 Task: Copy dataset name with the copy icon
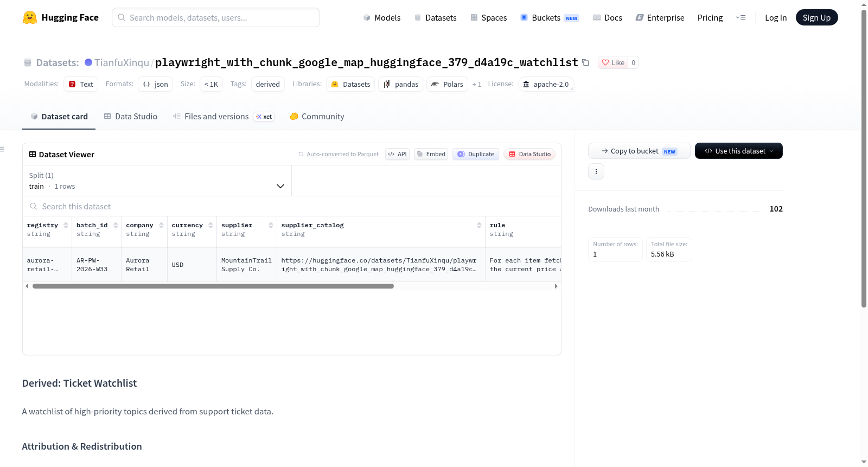[585, 62]
